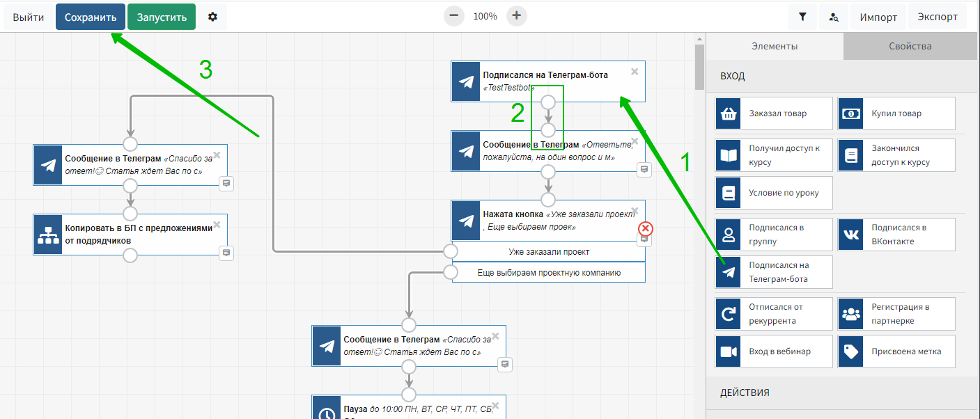980x419 pixels.
Task: Open the 'Элементы' tab
Action: click(774, 47)
